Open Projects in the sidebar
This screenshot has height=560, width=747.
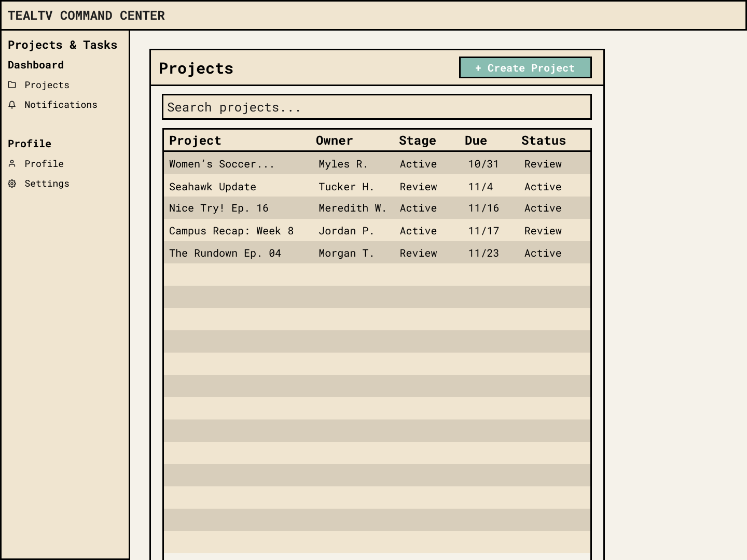(47, 85)
